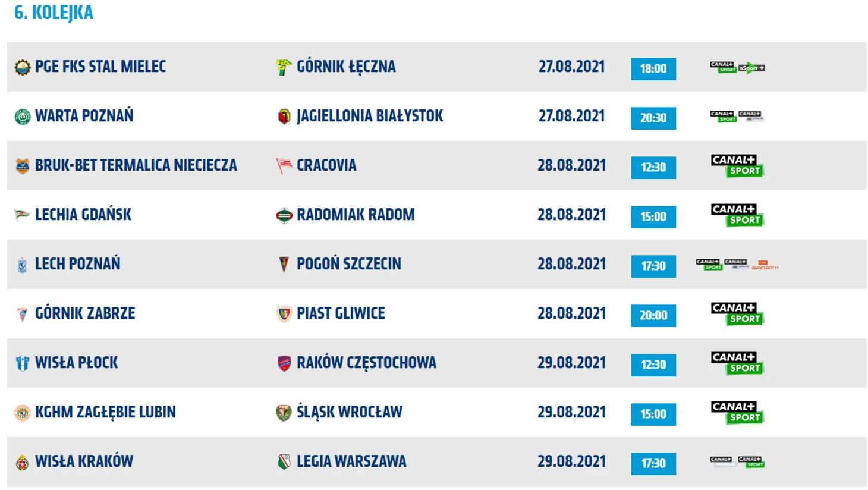
Task: Click the Canal+ Sport logo for Górnik Zabrze match
Action: click(737, 314)
